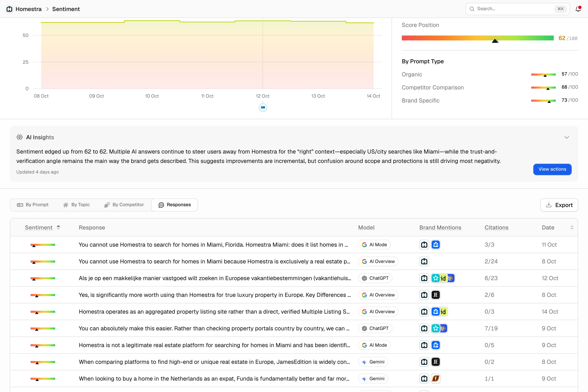Click the Homestra brand icon in the 2/24 citations row
The height and width of the screenshot is (392, 588).
[x=424, y=262]
